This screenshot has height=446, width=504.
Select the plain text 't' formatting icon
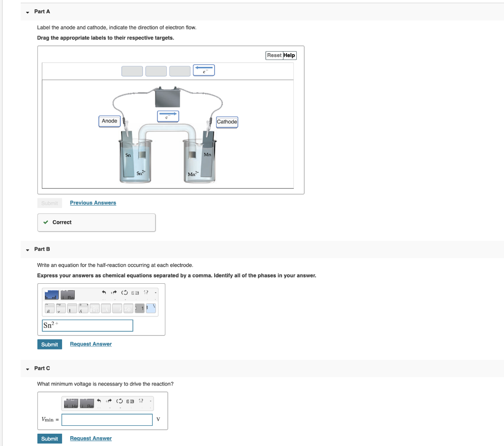[72, 308]
